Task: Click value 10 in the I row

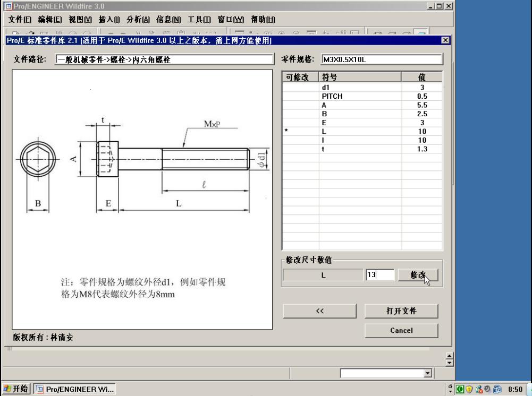Action: pyautogui.click(x=422, y=140)
